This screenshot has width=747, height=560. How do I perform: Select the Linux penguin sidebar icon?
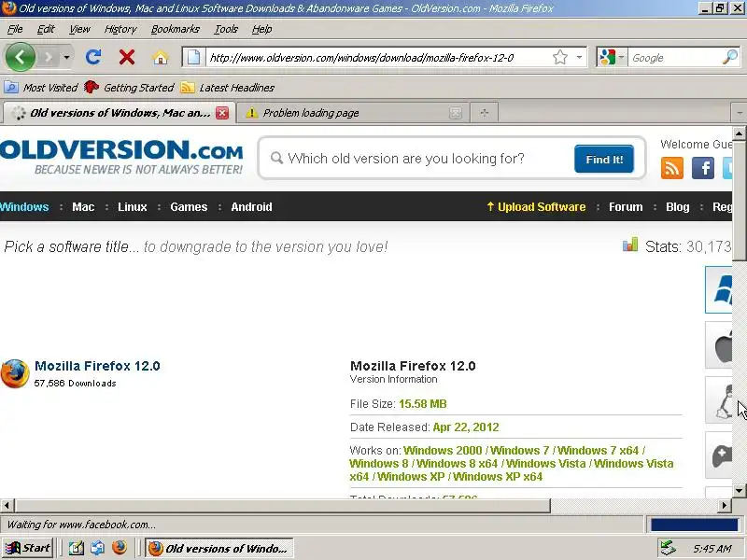(x=719, y=400)
